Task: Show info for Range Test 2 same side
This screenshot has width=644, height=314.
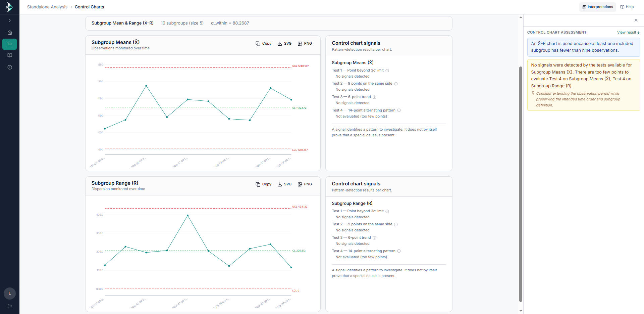Action: point(396,224)
